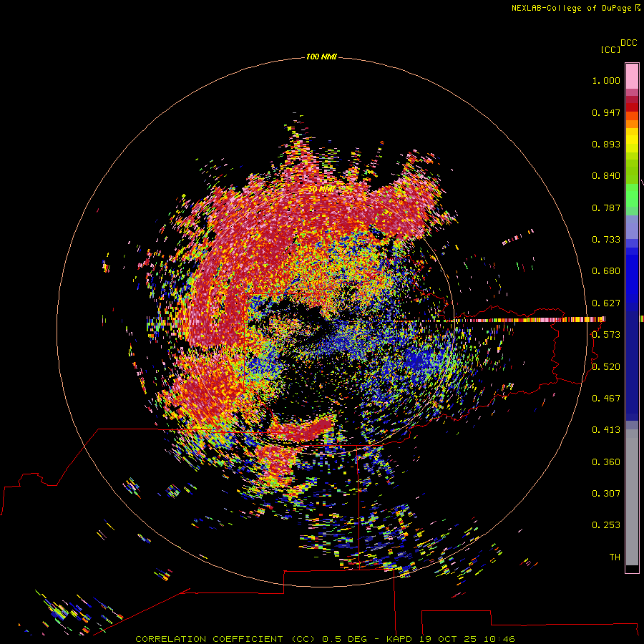Click the 19 OCT 25 date text
644x644 pixels.
448,639
